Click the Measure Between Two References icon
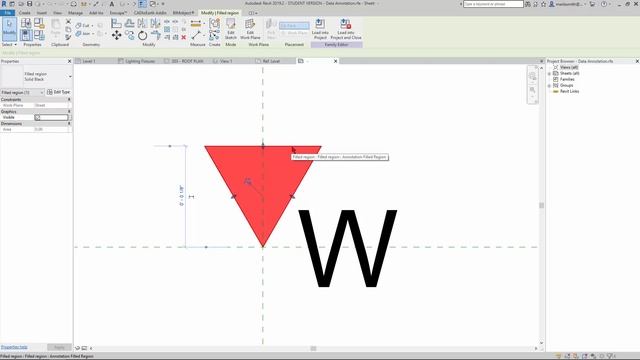This screenshot has width=640, height=360. [x=196, y=36]
